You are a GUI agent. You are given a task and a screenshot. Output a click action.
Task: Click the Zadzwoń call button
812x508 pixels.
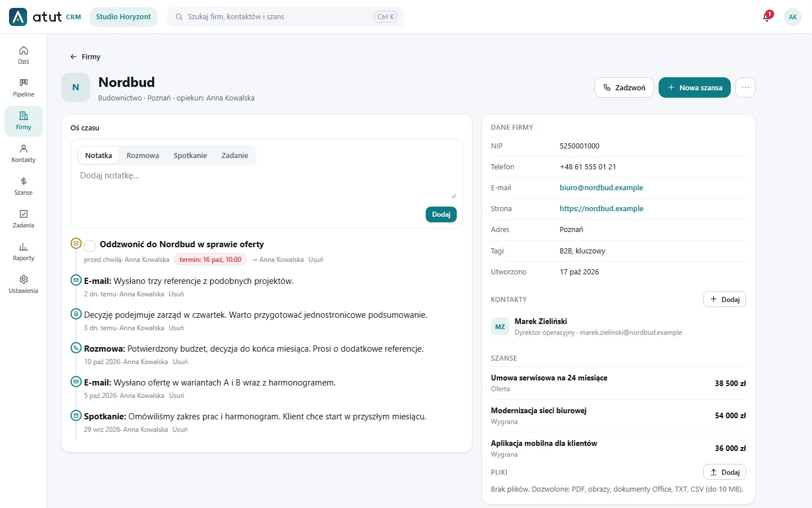coord(624,87)
